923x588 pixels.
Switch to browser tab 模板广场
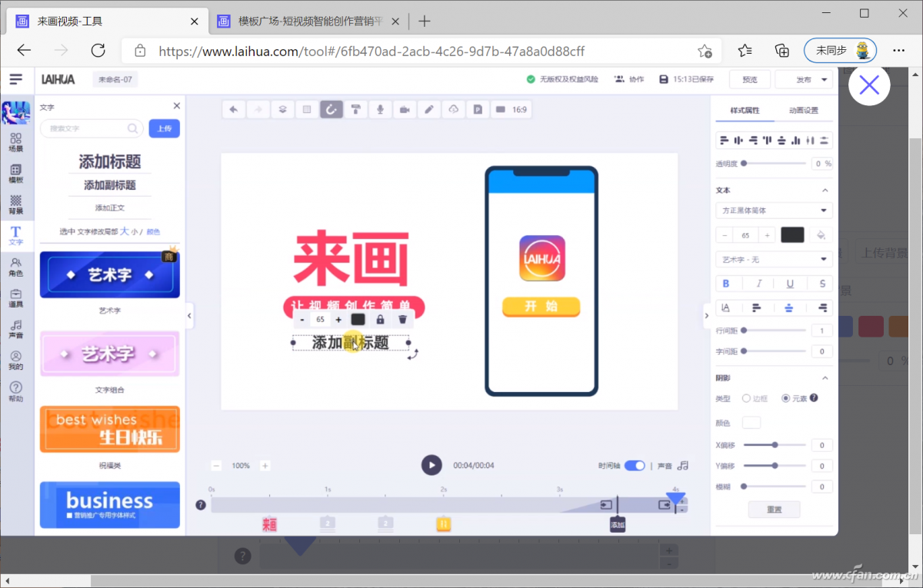coord(310,22)
